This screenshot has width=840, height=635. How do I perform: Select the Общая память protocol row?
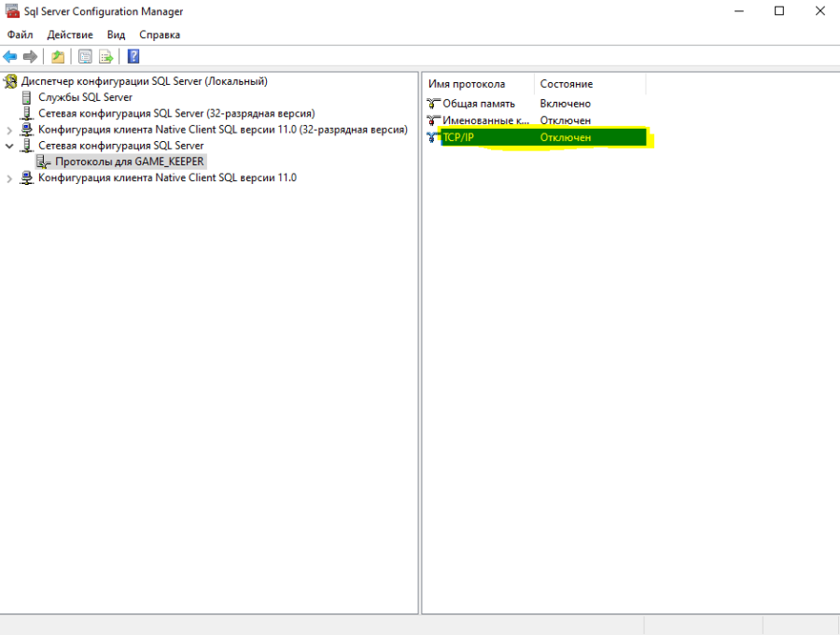pyautogui.click(x=536, y=104)
